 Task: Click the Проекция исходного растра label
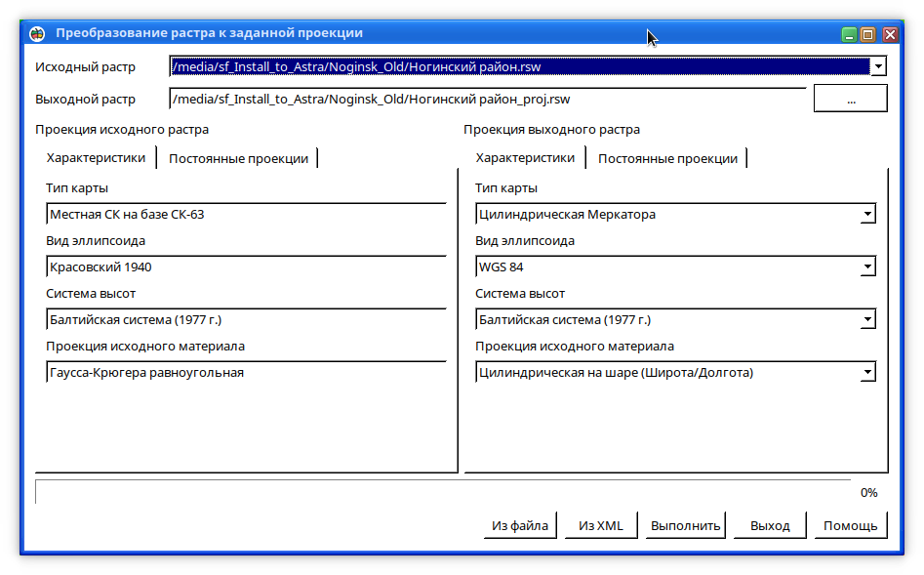[122, 129]
